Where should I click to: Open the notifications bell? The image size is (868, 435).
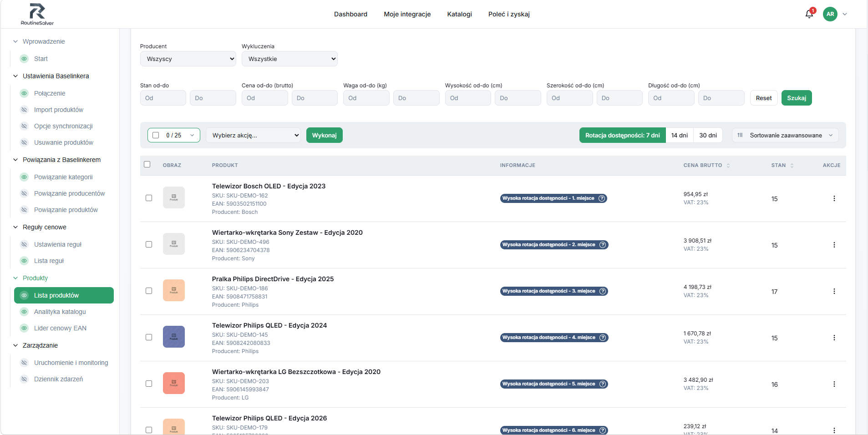pos(809,14)
